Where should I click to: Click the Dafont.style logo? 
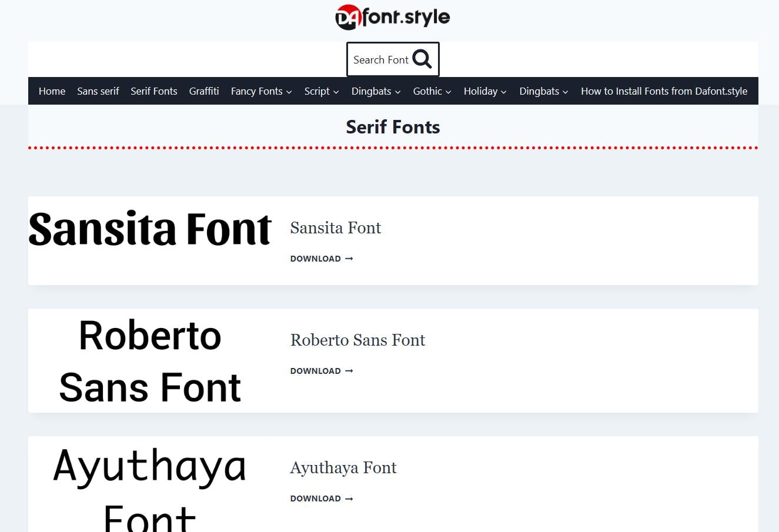coord(393,17)
